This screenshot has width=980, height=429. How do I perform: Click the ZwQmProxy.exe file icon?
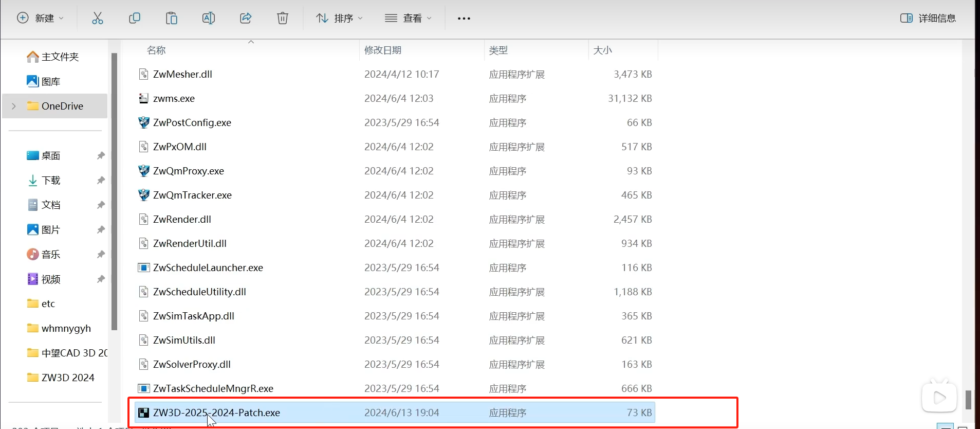[x=144, y=171]
